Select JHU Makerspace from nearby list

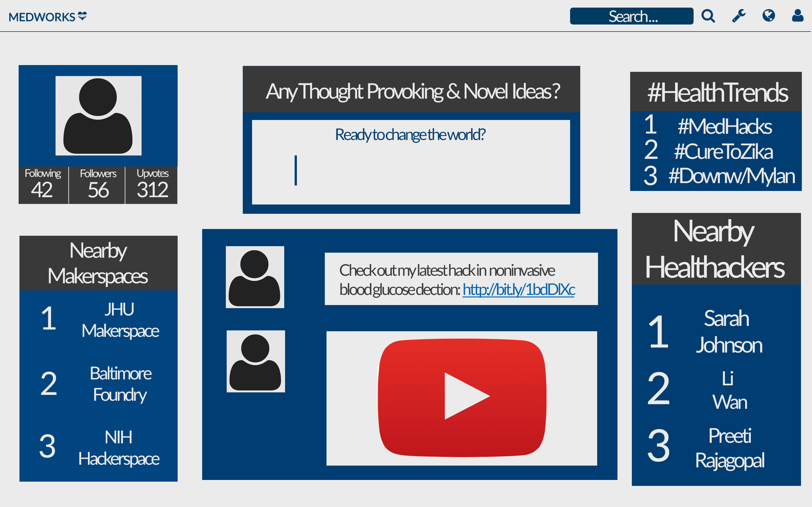point(120,320)
